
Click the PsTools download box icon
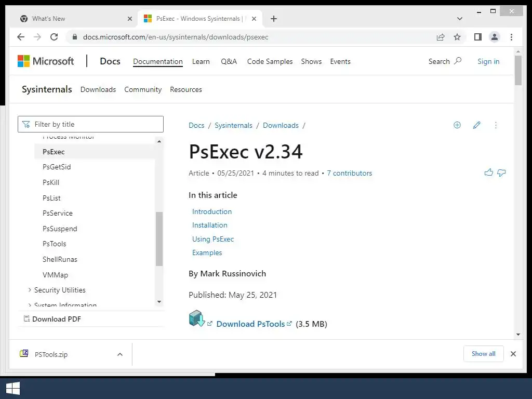pyautogui.click(x=197, y=318)
